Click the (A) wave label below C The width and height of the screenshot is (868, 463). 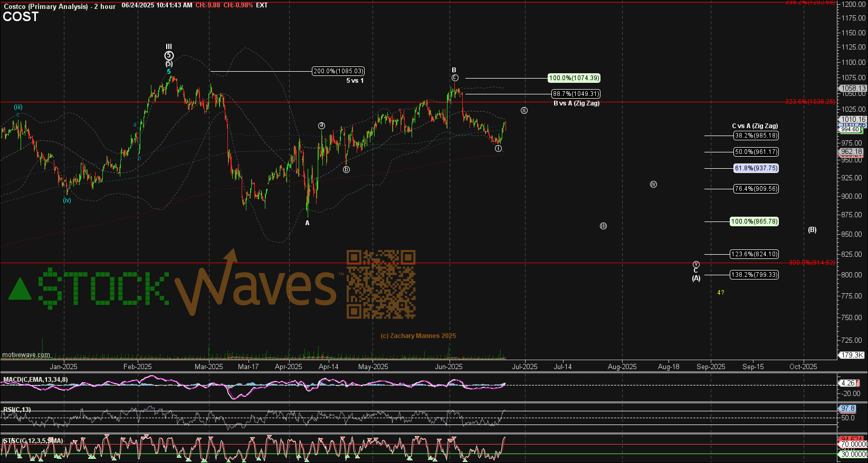tap(697, 278)
